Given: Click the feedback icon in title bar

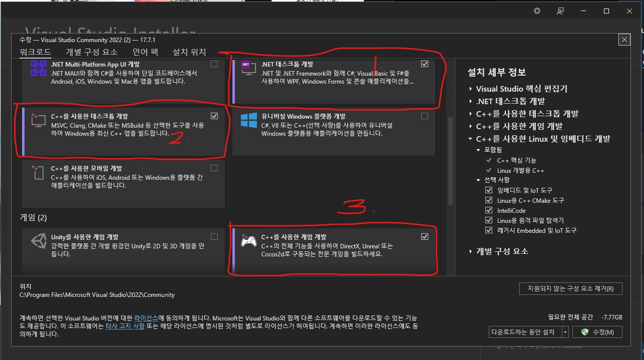Looking at the screenshot, I should pos(560,11).
